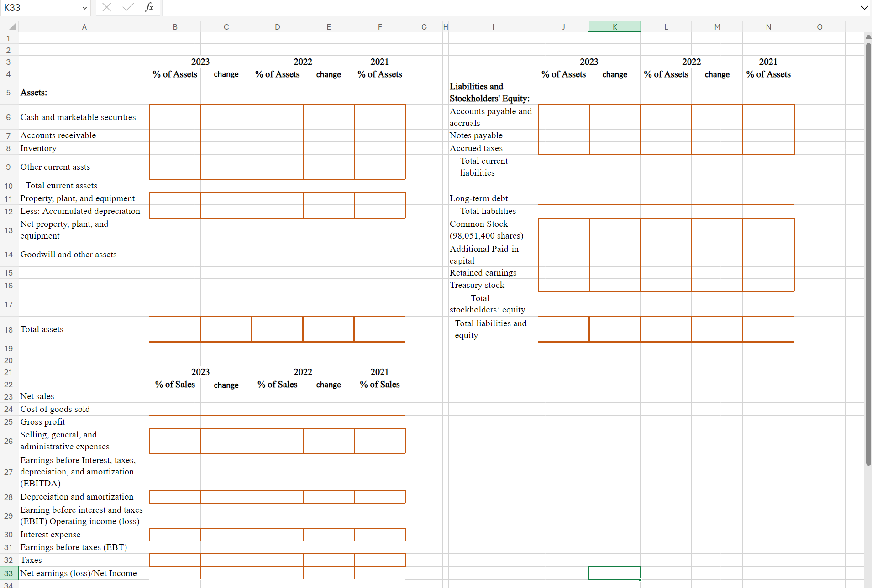Click the Select All triangle corner

pos(12,26)
